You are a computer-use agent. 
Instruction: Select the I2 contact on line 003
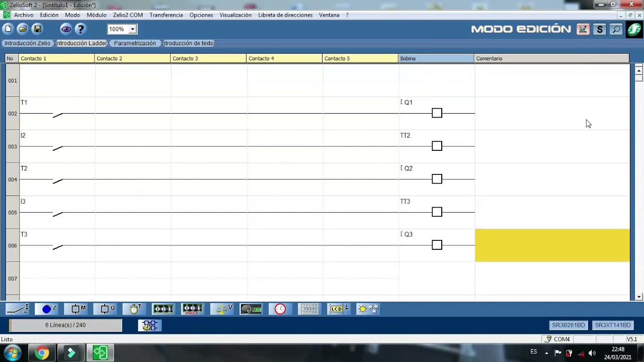pos(57,146)
